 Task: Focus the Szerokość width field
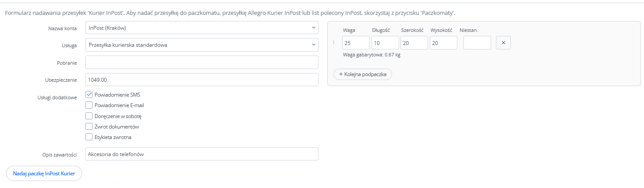[414, 43]
